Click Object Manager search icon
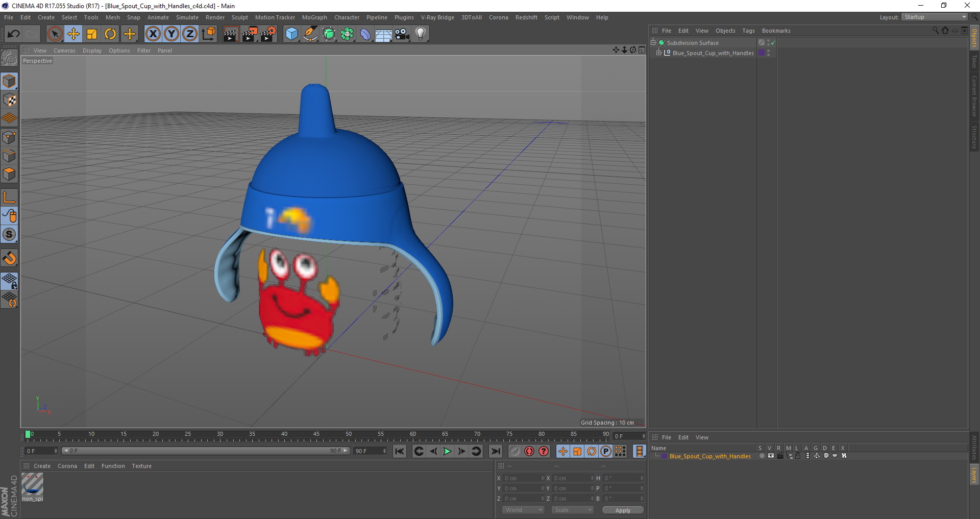This screenshot has height=519, width=980. tap(935, 31)
